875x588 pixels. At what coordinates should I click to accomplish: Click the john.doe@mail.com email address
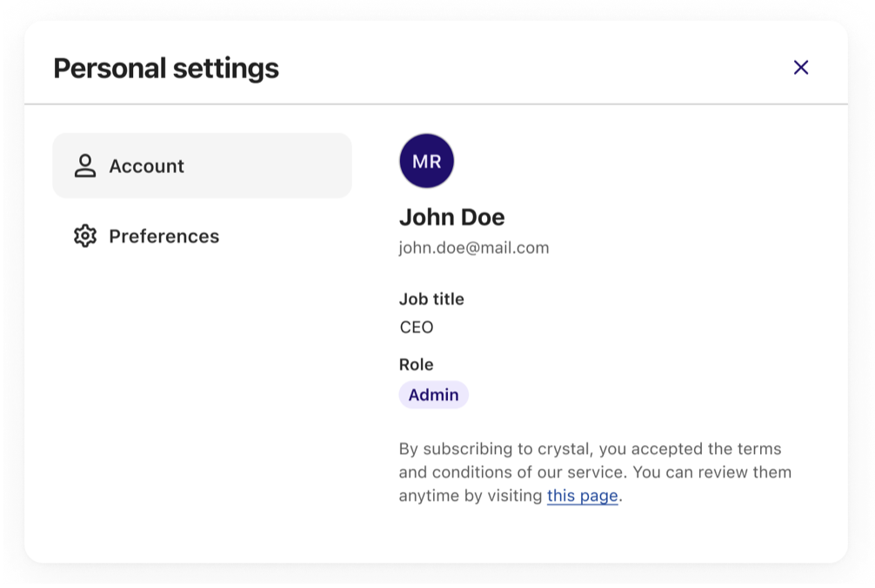point(473,248)
